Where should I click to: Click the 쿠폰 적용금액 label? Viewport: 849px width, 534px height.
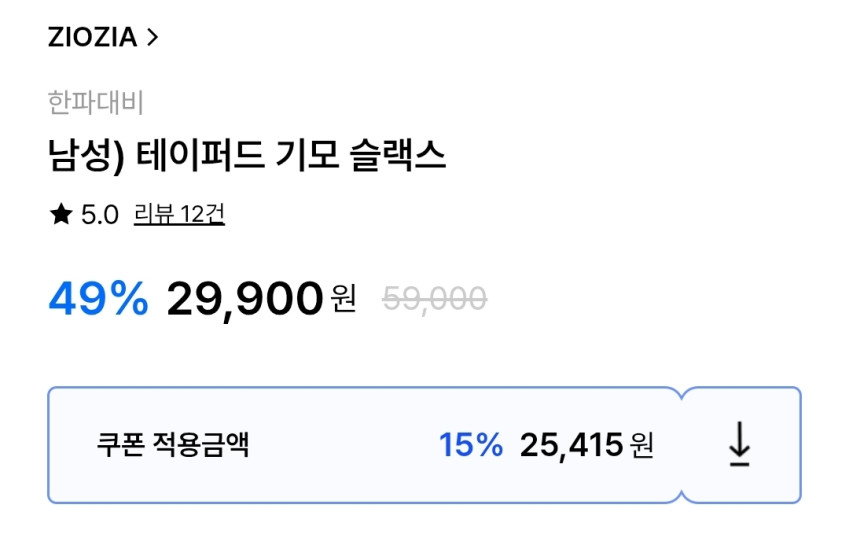[x=172, y=445]
